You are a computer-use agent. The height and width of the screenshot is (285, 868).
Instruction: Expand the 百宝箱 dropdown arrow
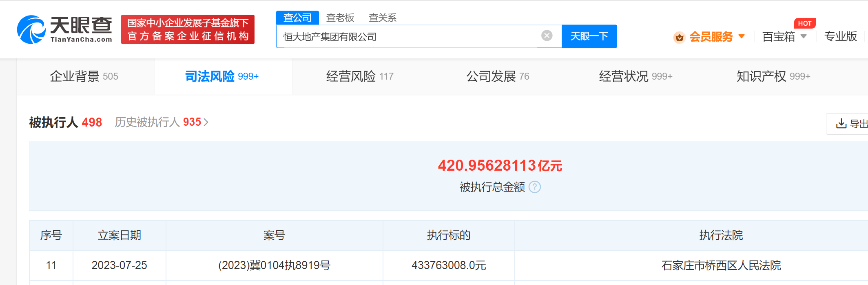click(x=804, y=36)
